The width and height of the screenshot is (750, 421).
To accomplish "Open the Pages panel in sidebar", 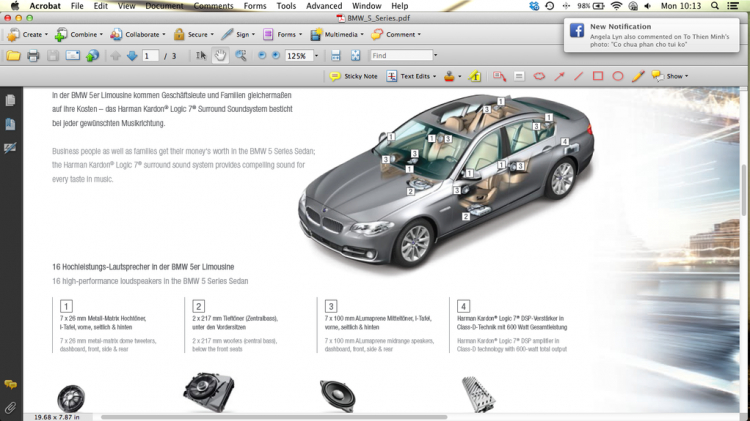I will (10, 100).
